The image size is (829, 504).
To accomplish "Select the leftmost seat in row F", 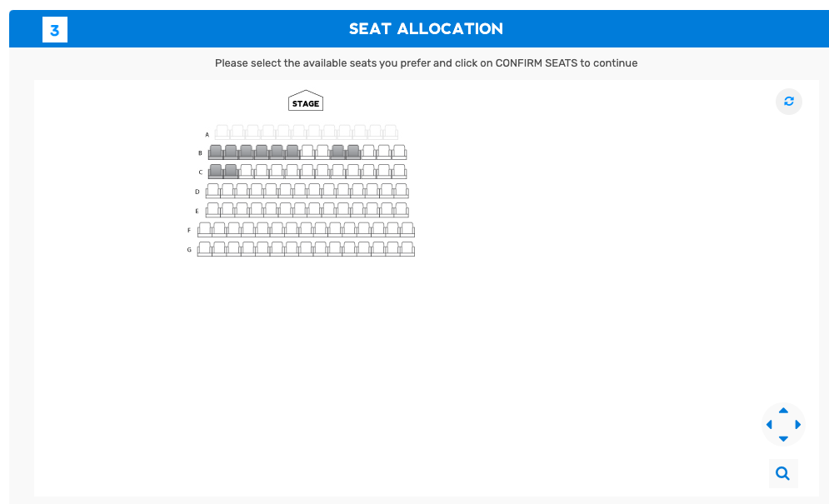I will point(205,229).
